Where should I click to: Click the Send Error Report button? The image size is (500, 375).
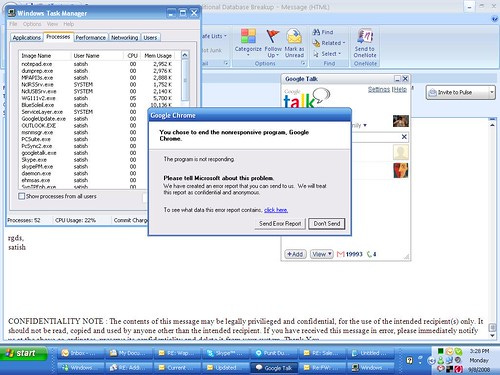tap(280, 224)
